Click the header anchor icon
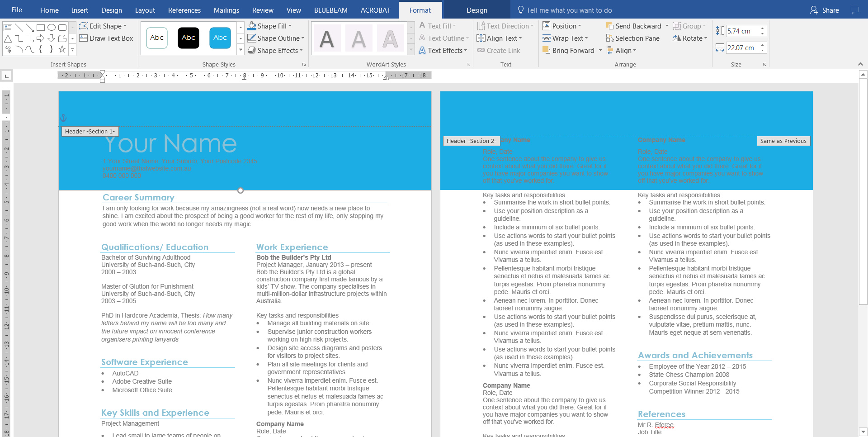868x437 pixels. [x=63, y=118]
